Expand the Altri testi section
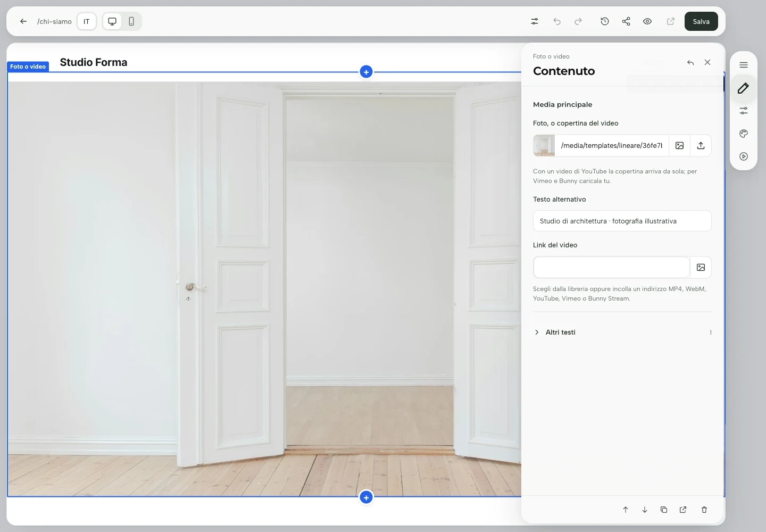The height and width of the screenshot is (532, 766). pyautogui.click(x=622, y=332)
